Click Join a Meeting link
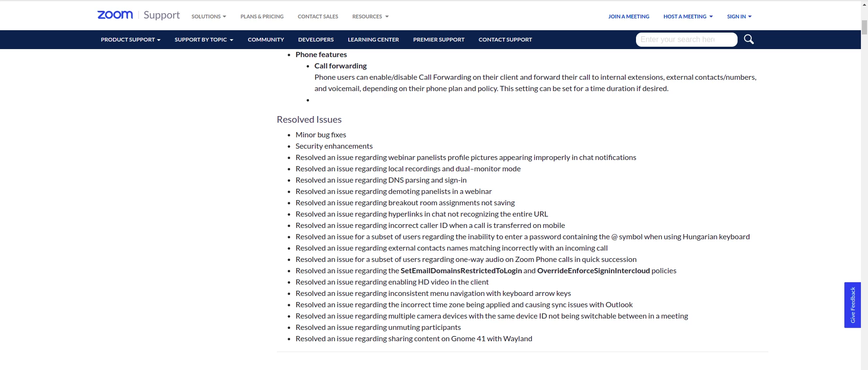 click(628, 17)
